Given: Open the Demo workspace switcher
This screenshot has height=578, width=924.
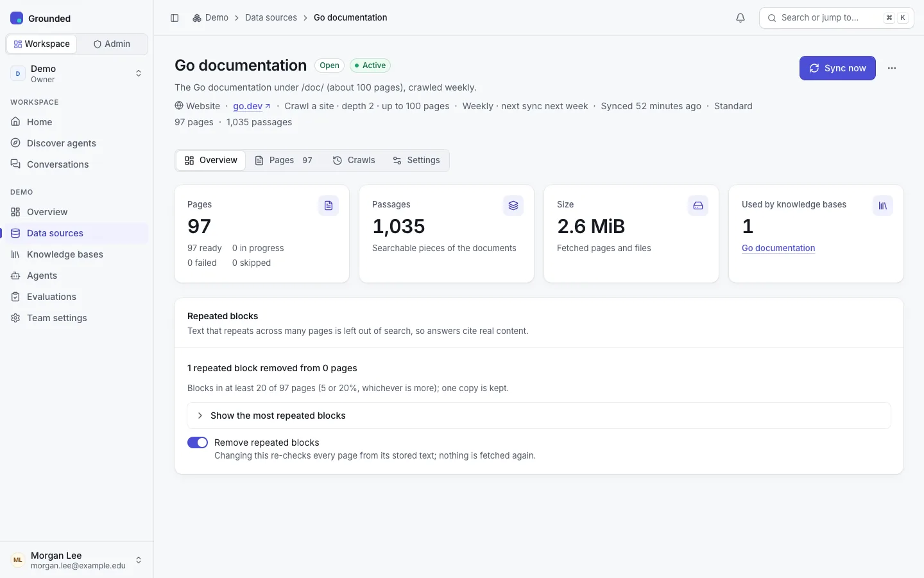Looking at the screenshot, I should pyautogui.click(x=77, y=73).
